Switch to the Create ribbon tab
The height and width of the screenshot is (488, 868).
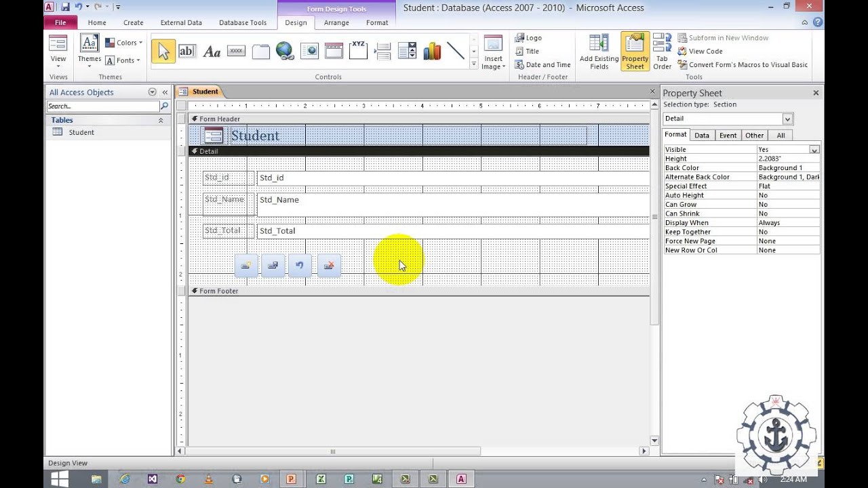[x=133, y=22]
